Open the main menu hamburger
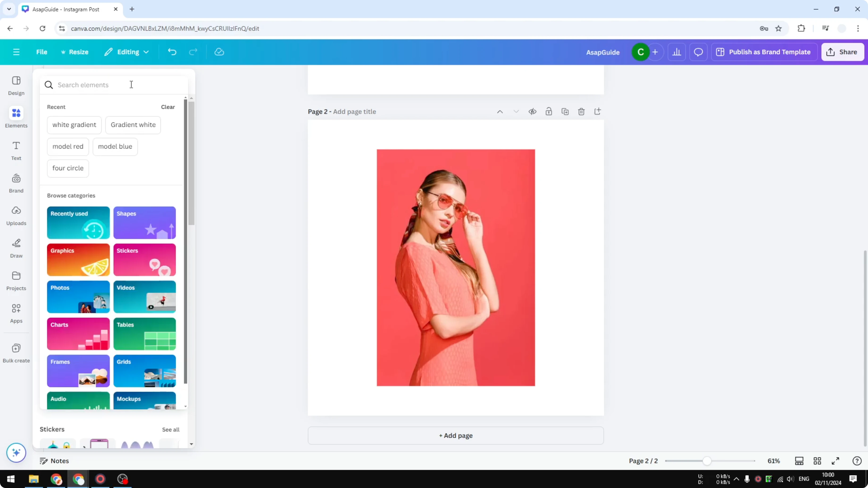 click(16, 52)
